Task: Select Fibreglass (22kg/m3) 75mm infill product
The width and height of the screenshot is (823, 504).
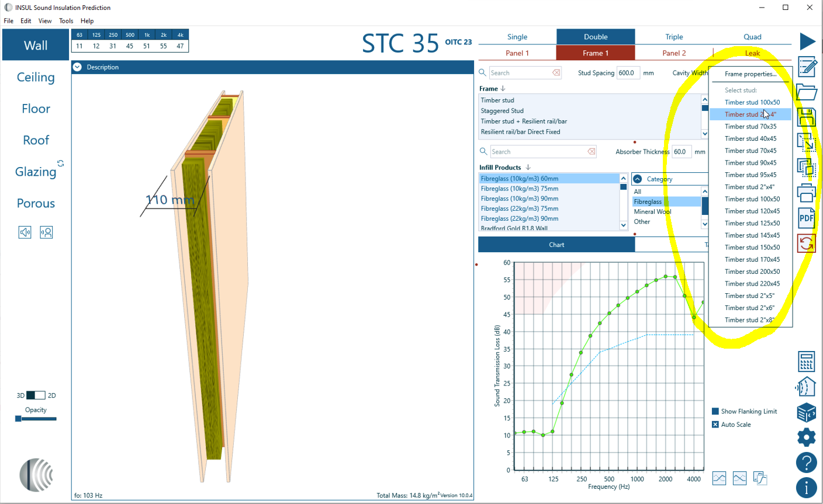Action: 548,208
